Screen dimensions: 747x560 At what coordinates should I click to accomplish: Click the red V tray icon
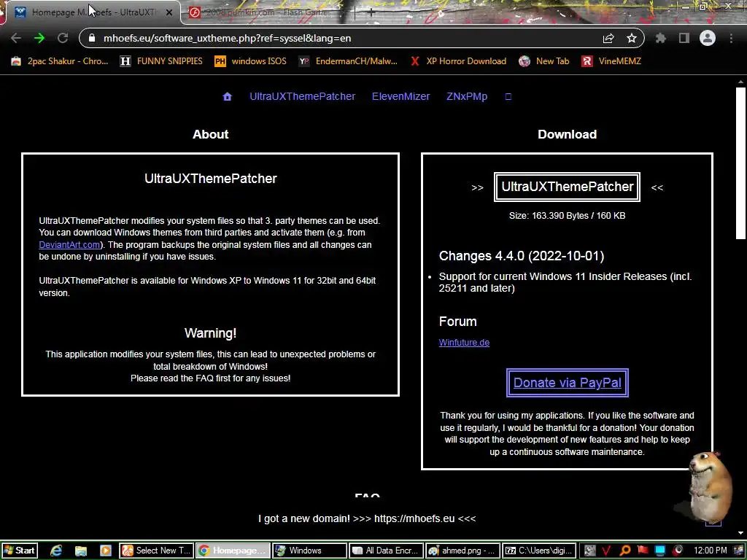click(606, 551)
